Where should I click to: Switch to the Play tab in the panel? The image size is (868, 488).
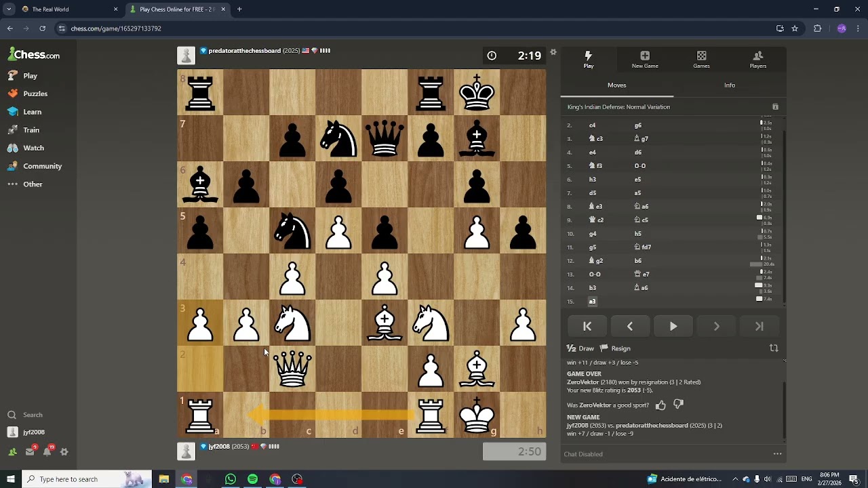coord(589,60)
